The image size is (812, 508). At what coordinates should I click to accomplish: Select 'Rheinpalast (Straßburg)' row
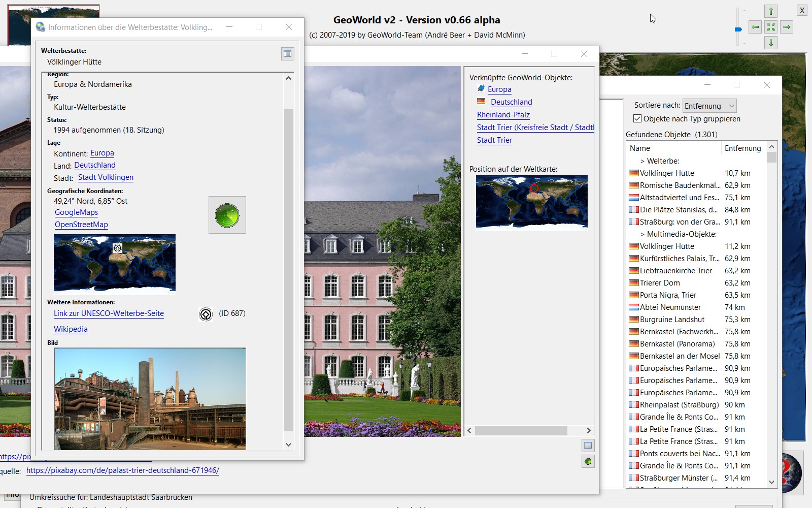[696, 405]
